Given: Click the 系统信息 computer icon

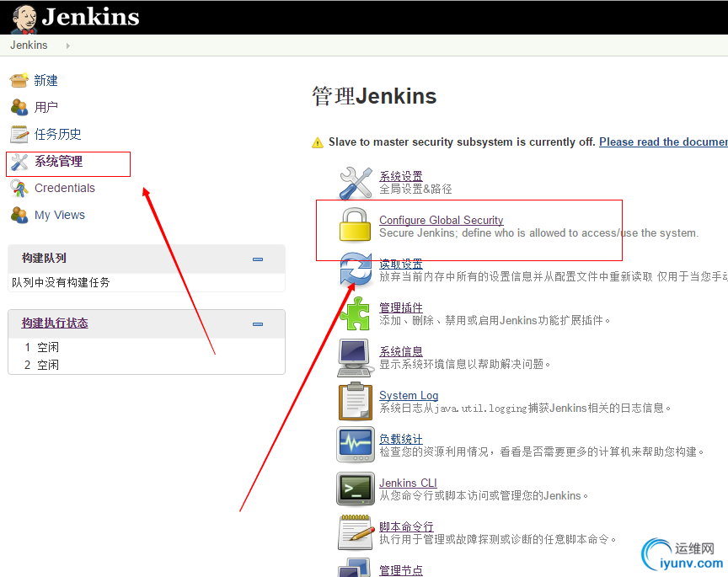Looking at the screenshot, I should (356, 357).
